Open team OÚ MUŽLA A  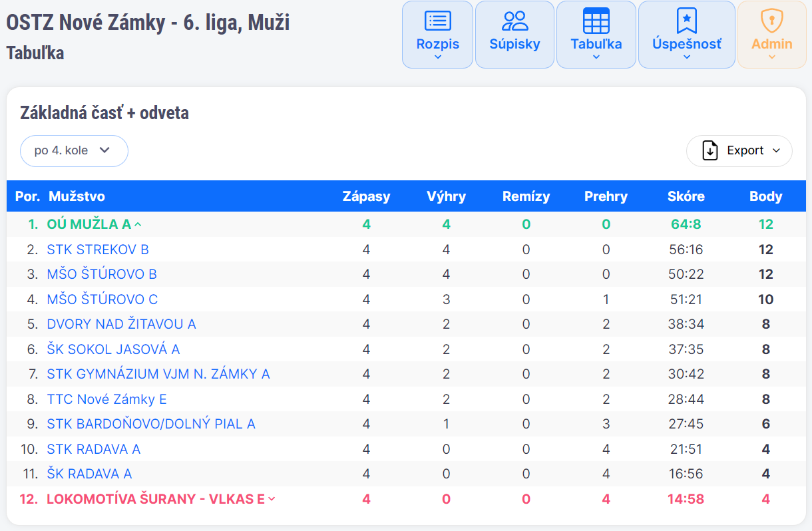pos(89,224)
